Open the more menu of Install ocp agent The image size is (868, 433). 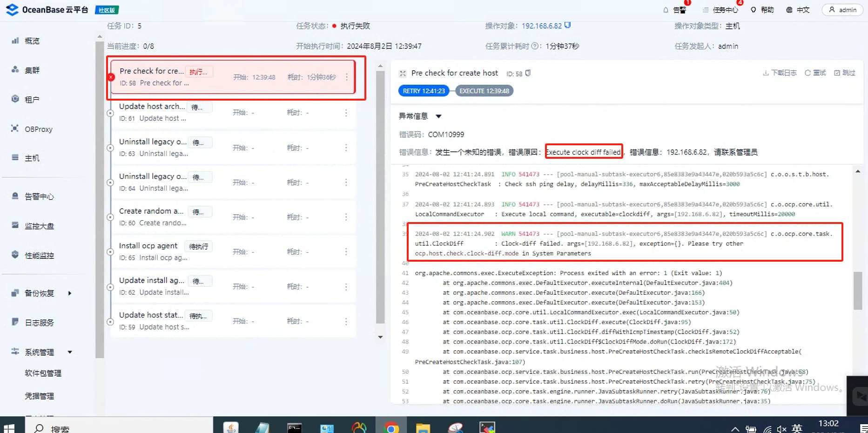[x=346, y=251]
